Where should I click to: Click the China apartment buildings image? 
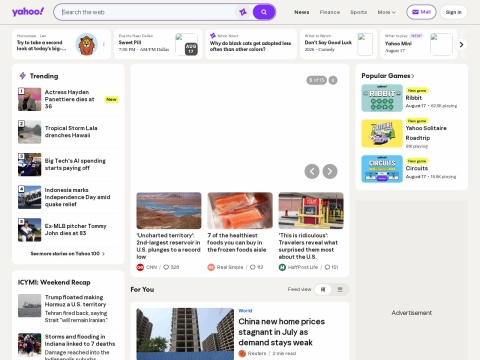[185, 334]
